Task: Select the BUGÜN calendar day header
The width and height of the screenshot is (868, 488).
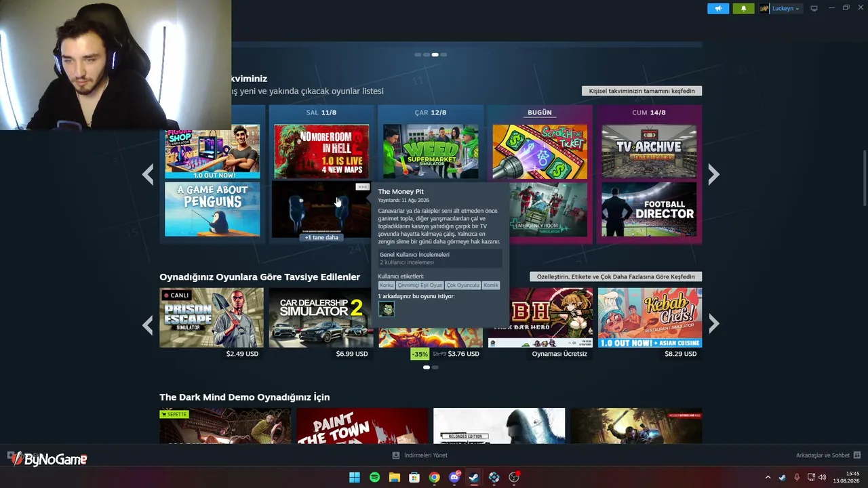Action: [540, 113]
